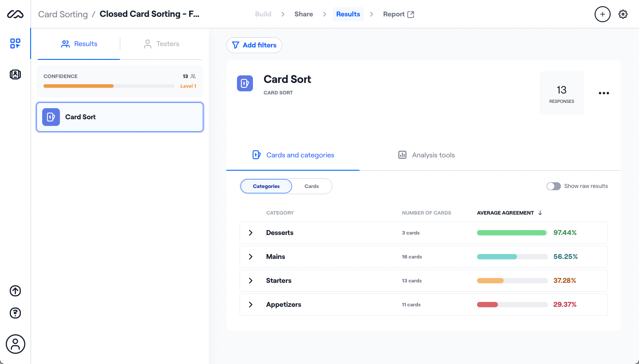Open the Analysis tools tab
639x364 pixels.
click(x=426, y=155)
